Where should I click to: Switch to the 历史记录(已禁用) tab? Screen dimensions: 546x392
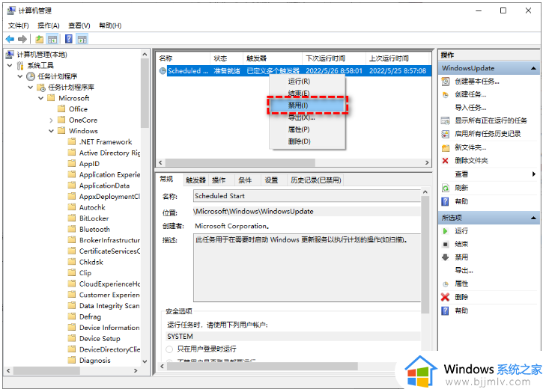[x=316, y=180]
